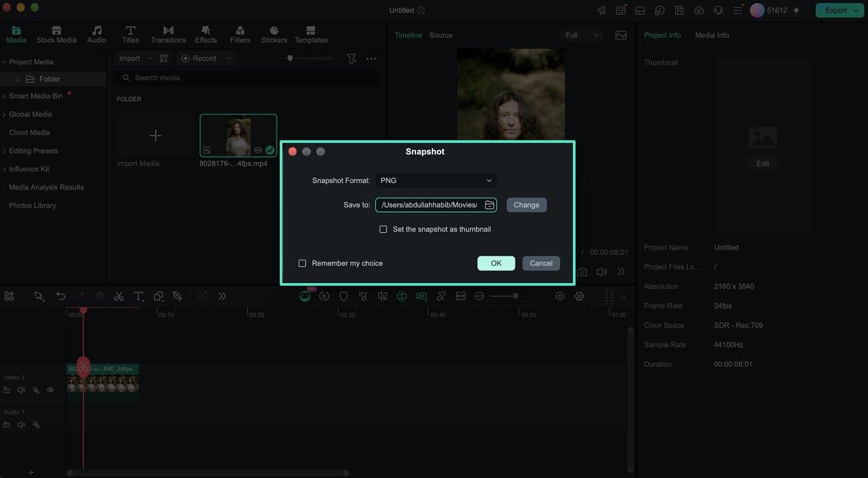The width and height of the screenshot is (868, 478).
Task: Zoom in timeline with plus icon
Action: 560,296
